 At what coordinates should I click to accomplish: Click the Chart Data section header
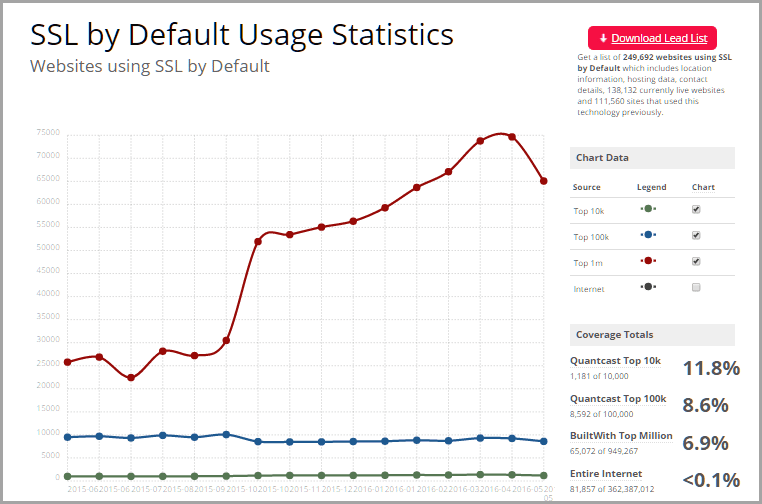[652, 158]
